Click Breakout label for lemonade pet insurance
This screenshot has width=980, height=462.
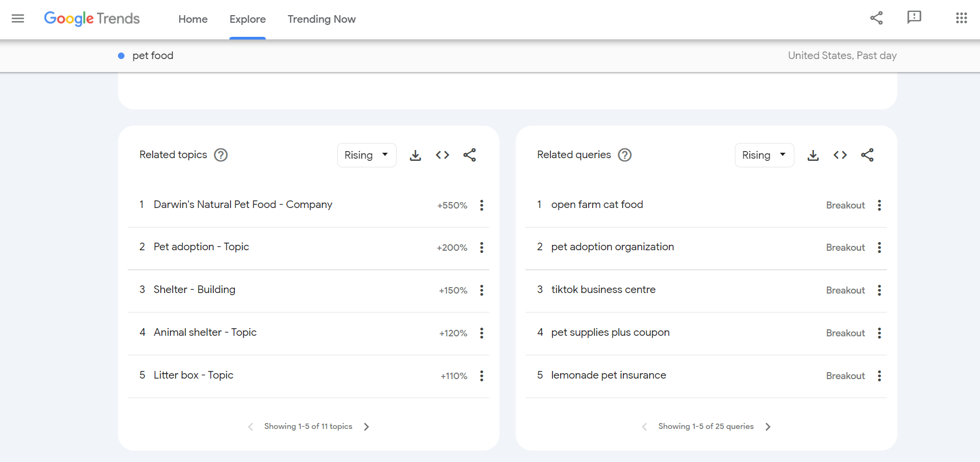845,376
